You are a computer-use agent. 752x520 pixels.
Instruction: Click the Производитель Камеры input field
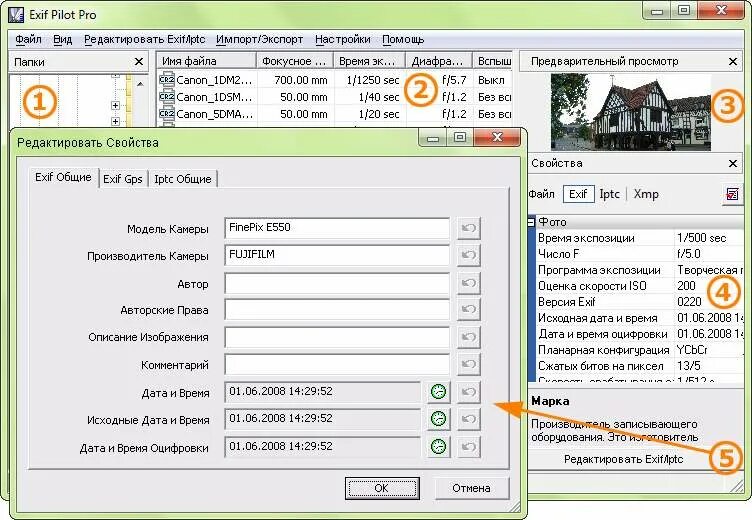337,255
